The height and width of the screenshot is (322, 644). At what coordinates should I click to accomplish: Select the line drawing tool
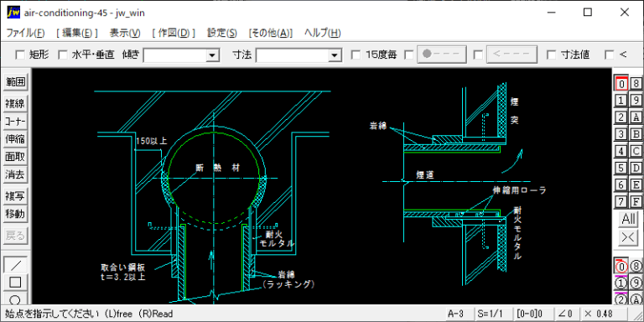coord(16,265)
